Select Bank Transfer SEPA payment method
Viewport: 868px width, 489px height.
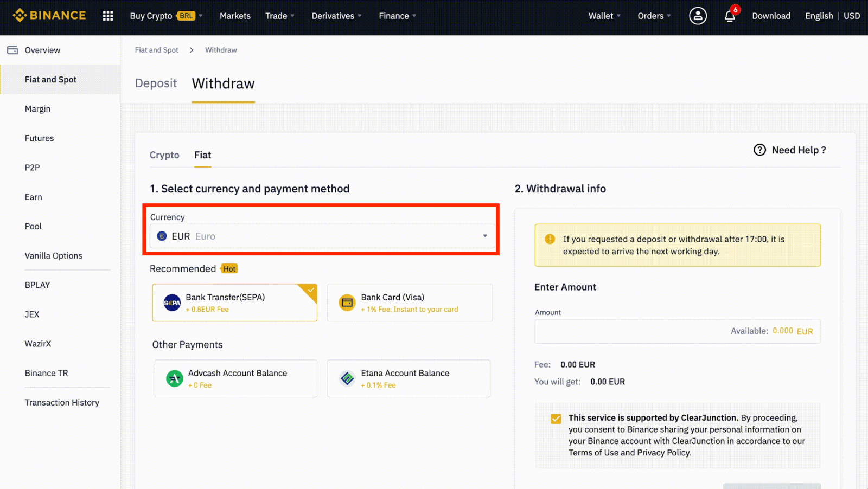click(x=234, y=303)
